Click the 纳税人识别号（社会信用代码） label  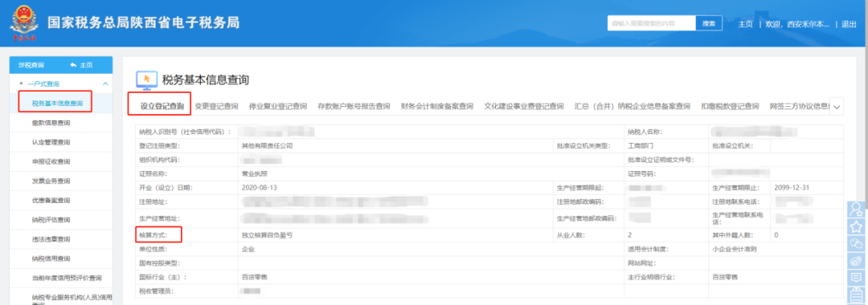(x=184, y=132)
